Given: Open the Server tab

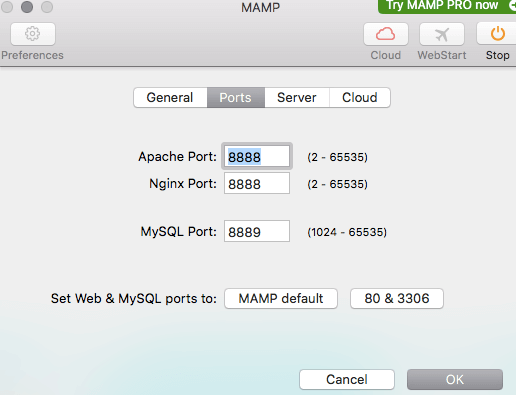Looking at the screenshot, I should tap(297, 98).
